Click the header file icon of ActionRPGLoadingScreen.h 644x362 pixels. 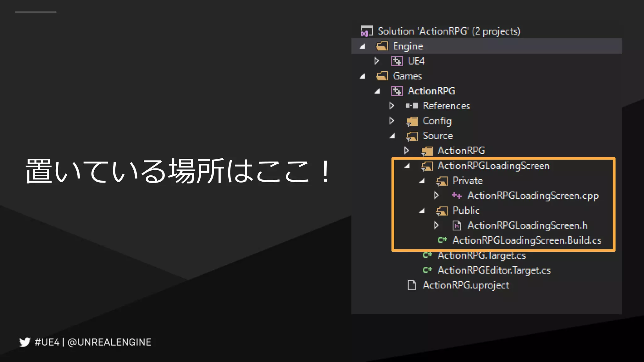pyautogui.click(x=457, y=226)
